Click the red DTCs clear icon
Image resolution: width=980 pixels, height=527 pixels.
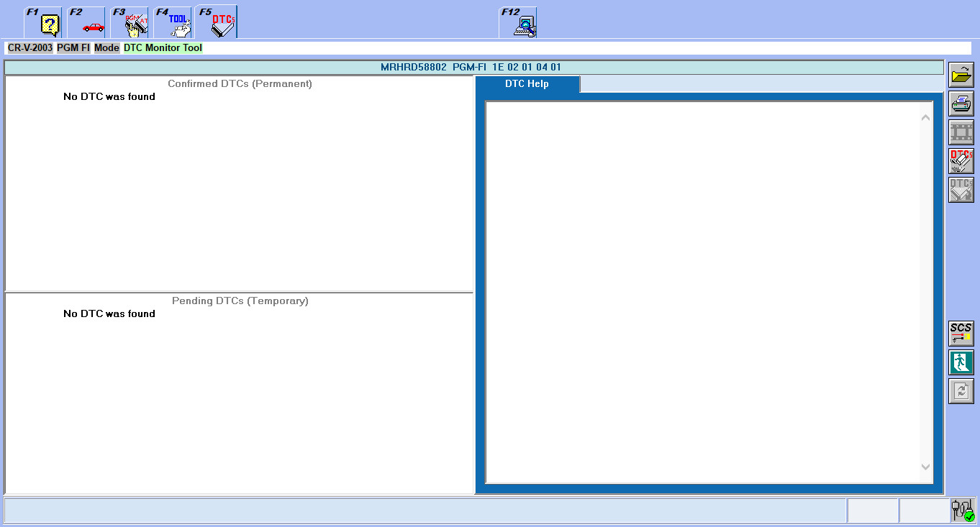[961, 161]
